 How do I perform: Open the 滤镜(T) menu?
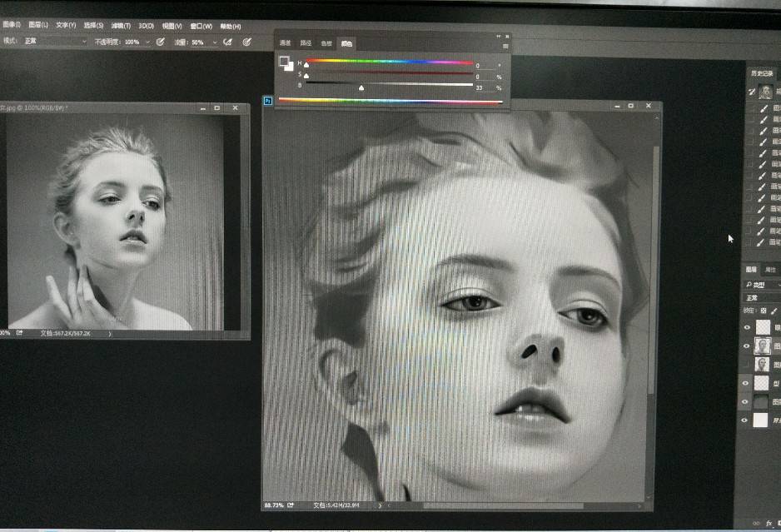(121, 26)
